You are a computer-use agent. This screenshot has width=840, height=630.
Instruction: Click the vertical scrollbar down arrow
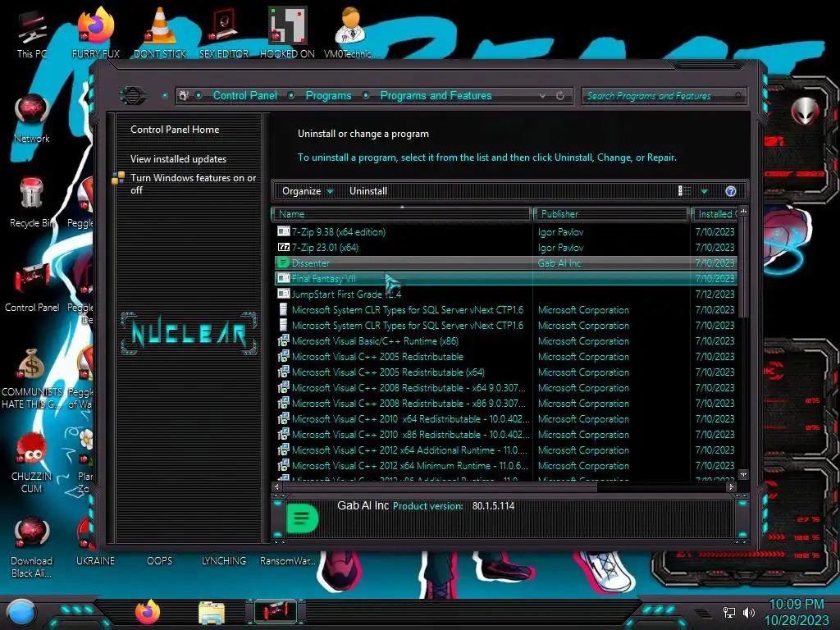coord(743,475)
